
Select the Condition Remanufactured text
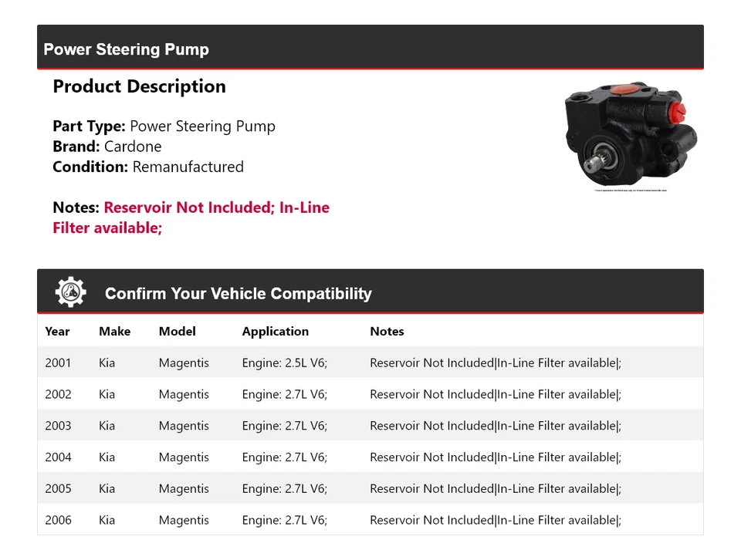[x=147, y=167]
